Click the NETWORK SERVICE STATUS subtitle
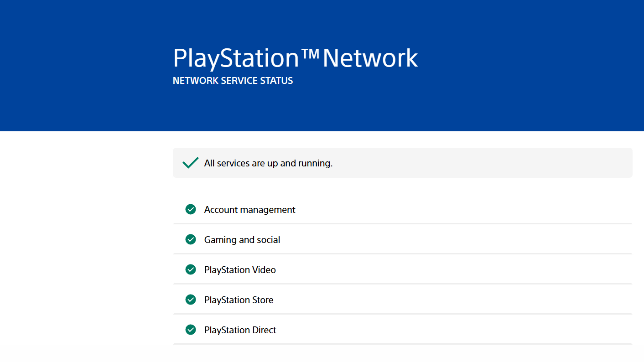The height and width of the screenshot is (362, 644). pyautogui.click(x=233, y=81)
